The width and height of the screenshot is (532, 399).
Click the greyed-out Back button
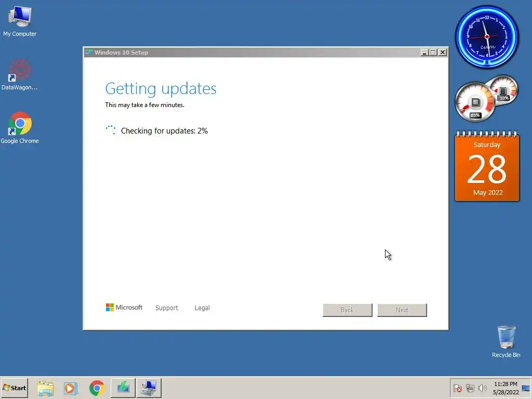pos(348,310)
